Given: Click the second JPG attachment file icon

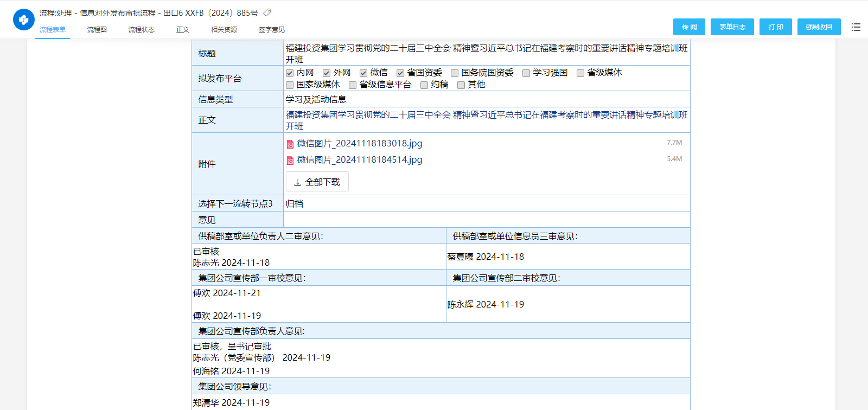Looking at the screenshot, I should [290, 161].
